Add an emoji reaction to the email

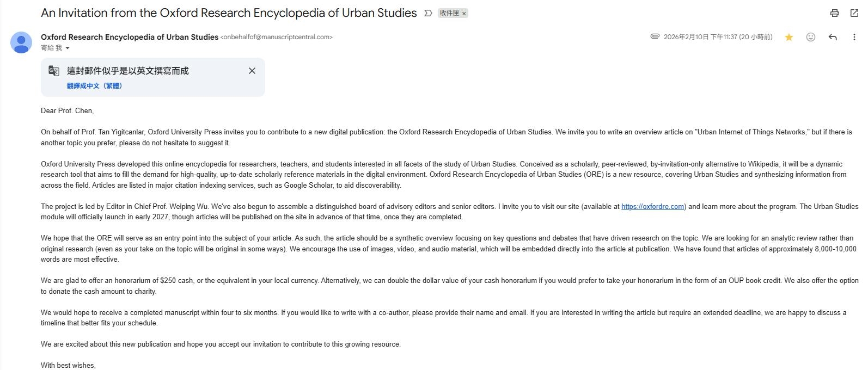point(810,37)
